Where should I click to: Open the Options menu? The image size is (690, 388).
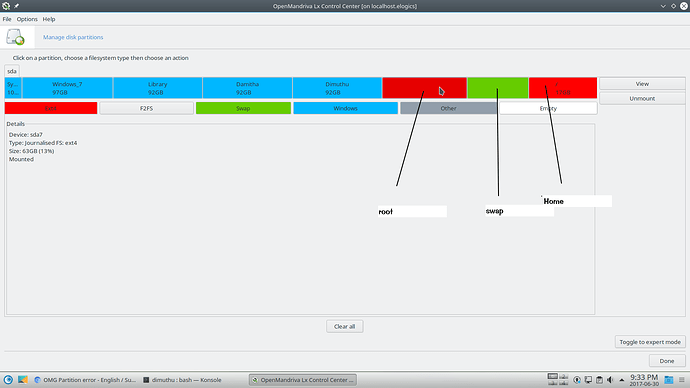27,19
